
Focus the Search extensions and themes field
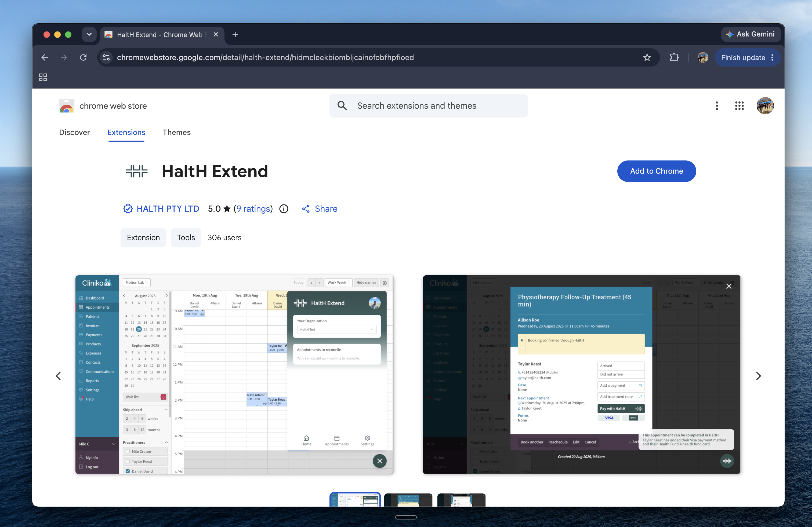[429, 106]
